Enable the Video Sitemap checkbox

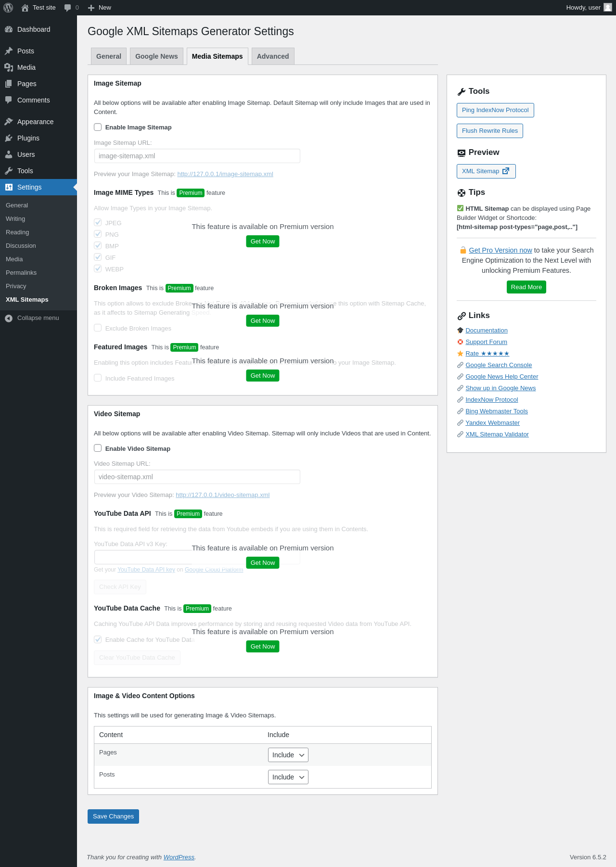tap(98, 448)
